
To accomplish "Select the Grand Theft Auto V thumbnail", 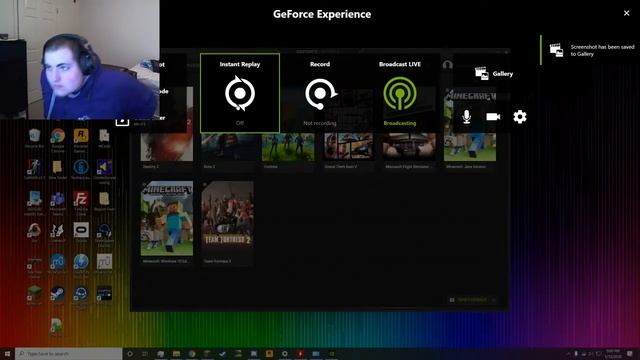I will (349, 148).
